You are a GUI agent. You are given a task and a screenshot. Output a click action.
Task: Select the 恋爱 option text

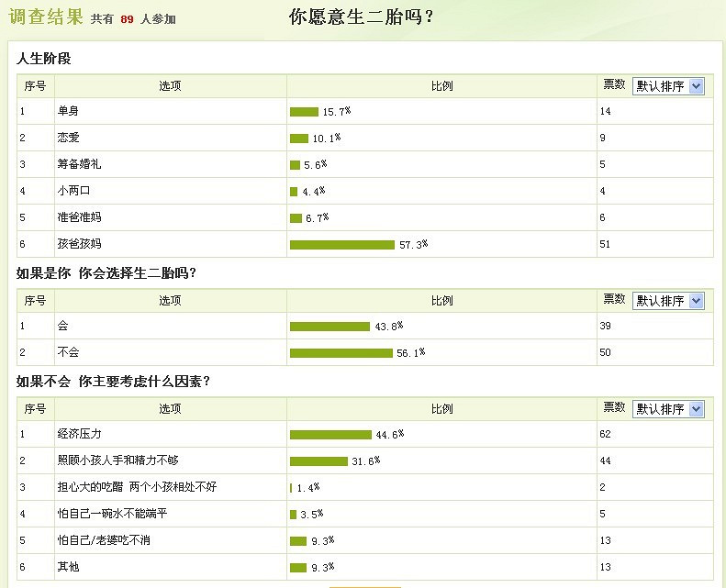click(x=68, y=138)
